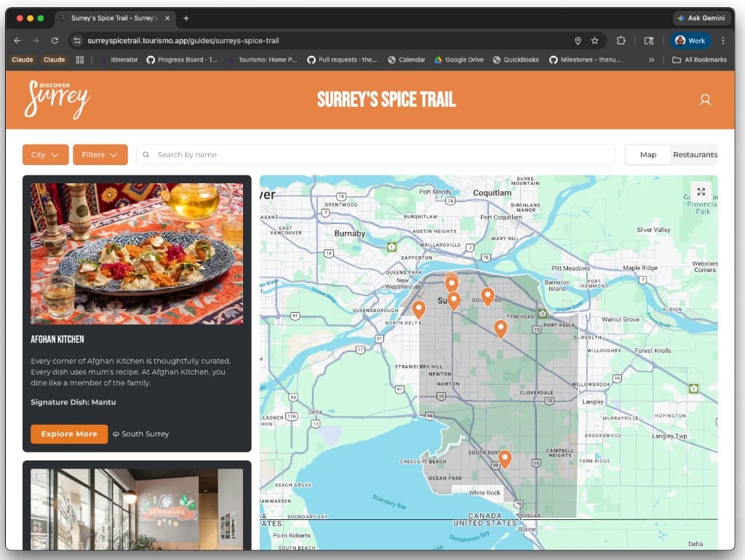Image resolution: width=745 pixels, height=560 pixels.
Task: Click the map pin near Guildford
Action: tap(487, 297)
